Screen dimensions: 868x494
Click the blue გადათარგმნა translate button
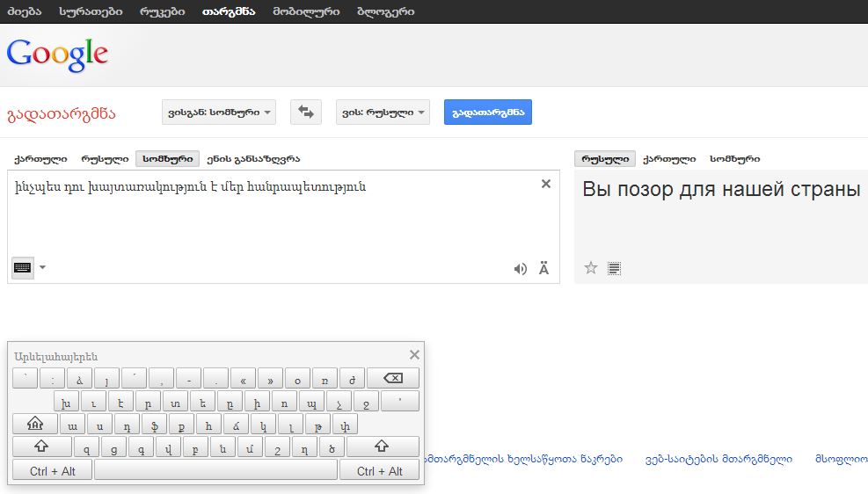click(x=488, y=113)
